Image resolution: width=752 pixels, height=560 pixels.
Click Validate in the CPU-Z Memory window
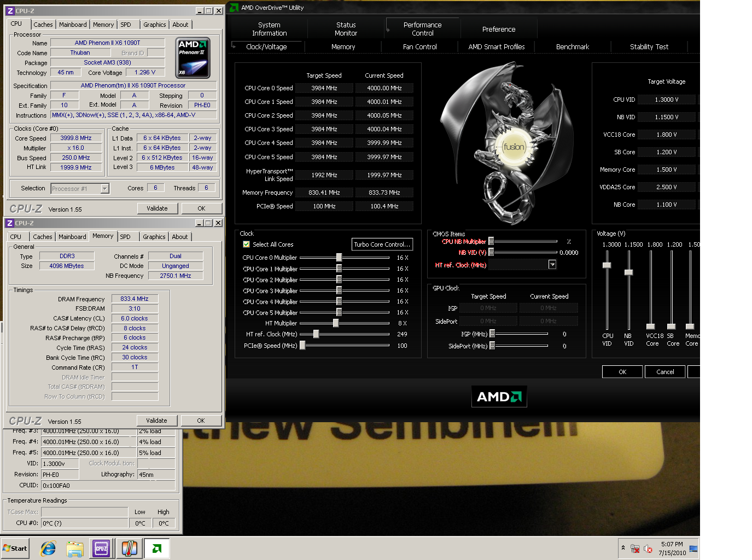pos(156,421)
